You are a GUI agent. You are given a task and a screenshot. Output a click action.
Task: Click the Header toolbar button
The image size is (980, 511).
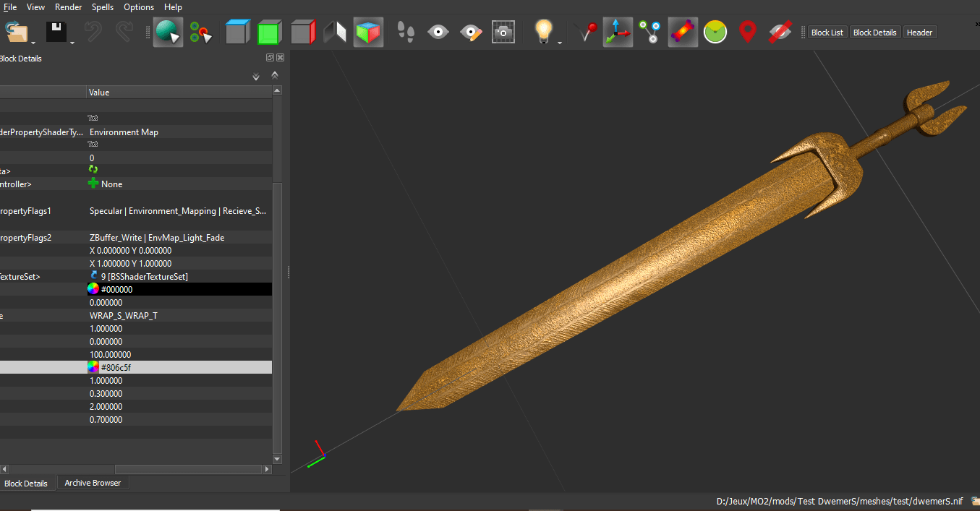coord(919,33)
